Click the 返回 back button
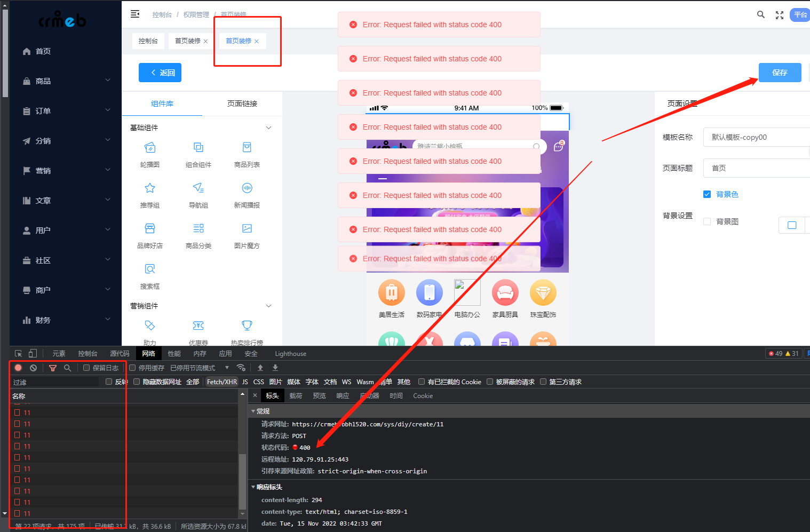The image size is (810, 532). coord(160,73)
